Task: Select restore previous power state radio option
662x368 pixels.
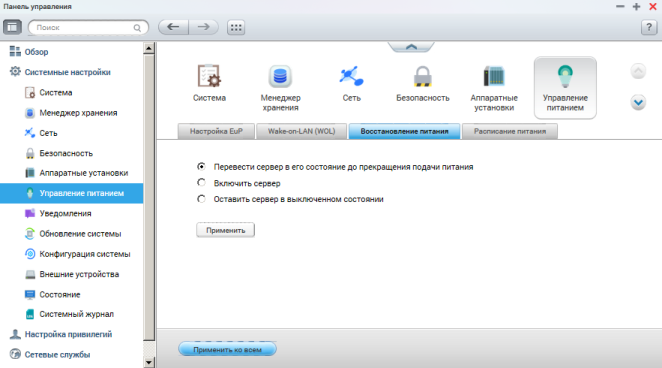Action: click(201, 167)
